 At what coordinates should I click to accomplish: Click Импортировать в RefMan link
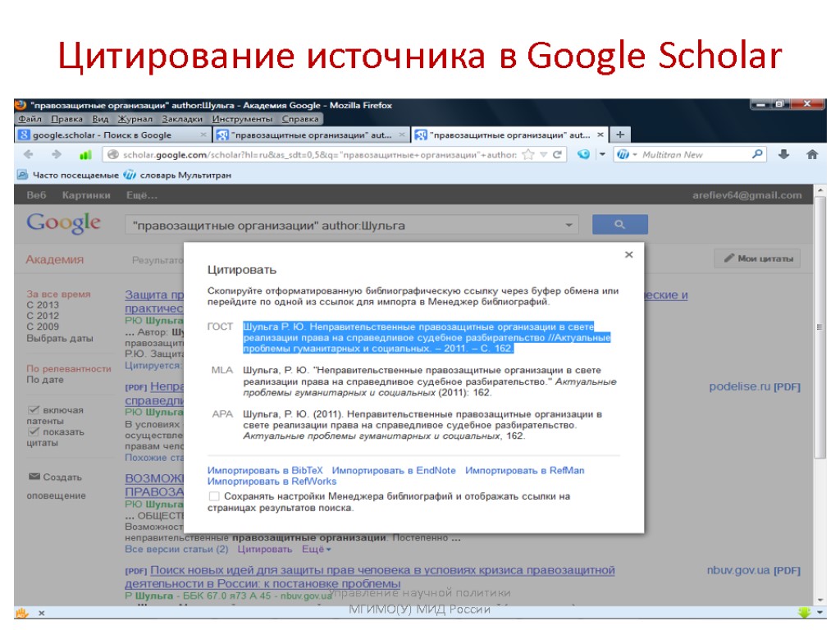click(x=524, y=470)
